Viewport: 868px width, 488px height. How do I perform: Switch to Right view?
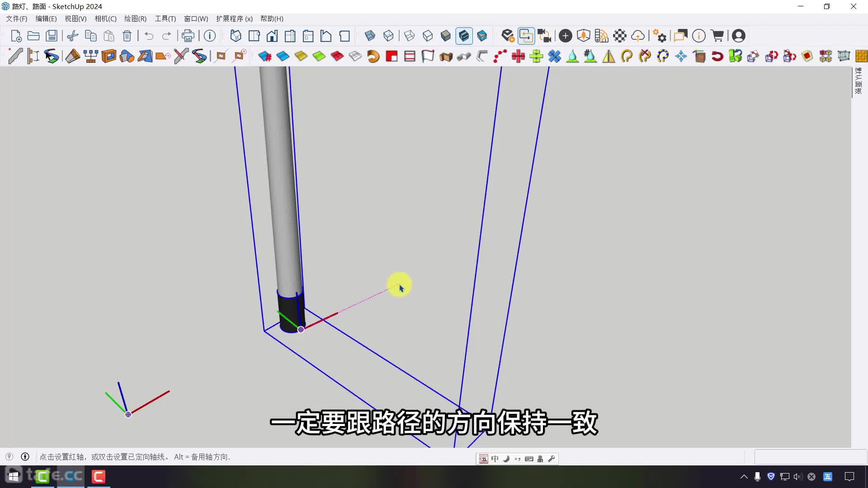click(290, 36)
